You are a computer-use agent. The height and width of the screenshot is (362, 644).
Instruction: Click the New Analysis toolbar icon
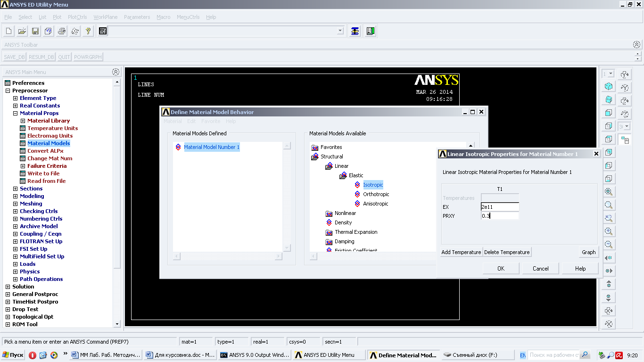click(x=8, y=31)
